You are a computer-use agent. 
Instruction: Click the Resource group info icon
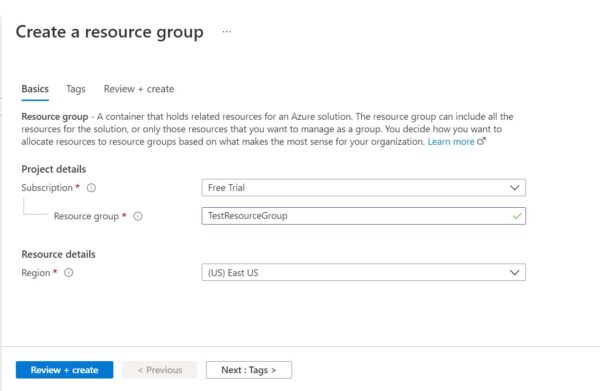138,216
